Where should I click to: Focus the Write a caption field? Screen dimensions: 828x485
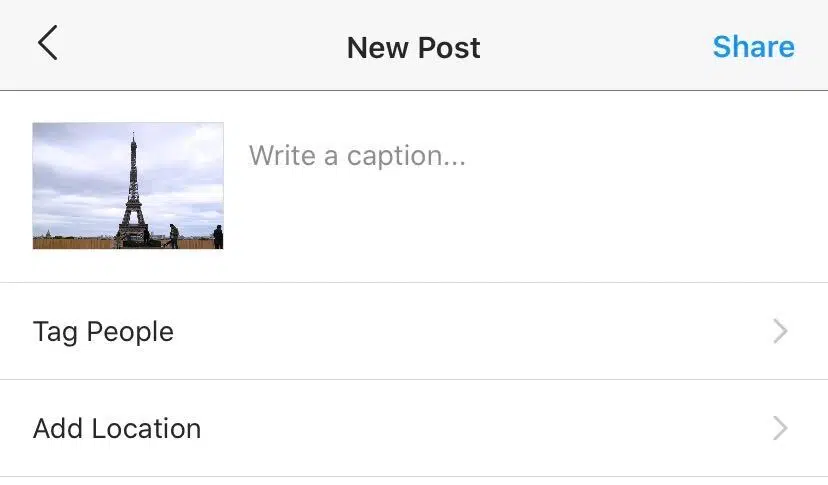coord(523,185)
